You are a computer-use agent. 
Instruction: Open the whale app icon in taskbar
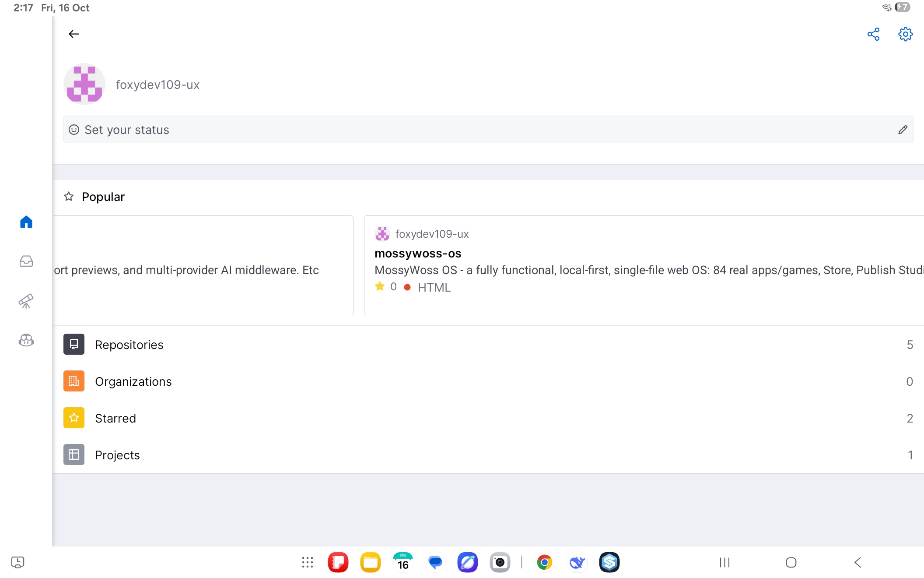click(577, 562)
